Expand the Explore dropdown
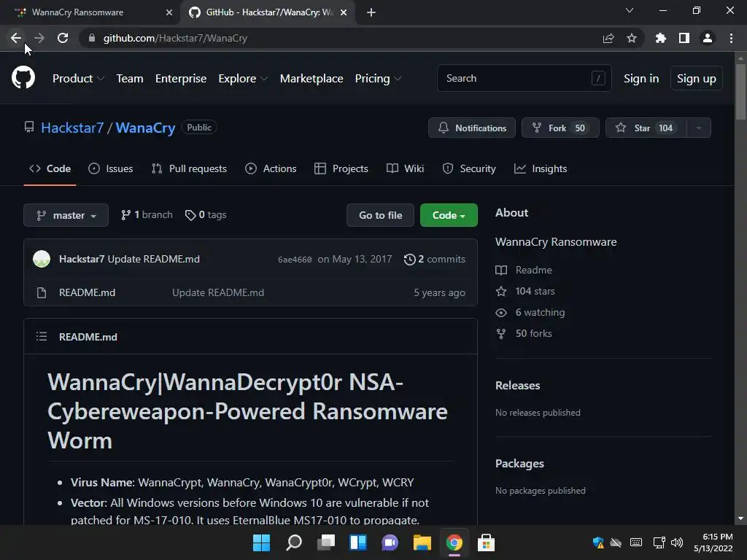 (243, 79)
